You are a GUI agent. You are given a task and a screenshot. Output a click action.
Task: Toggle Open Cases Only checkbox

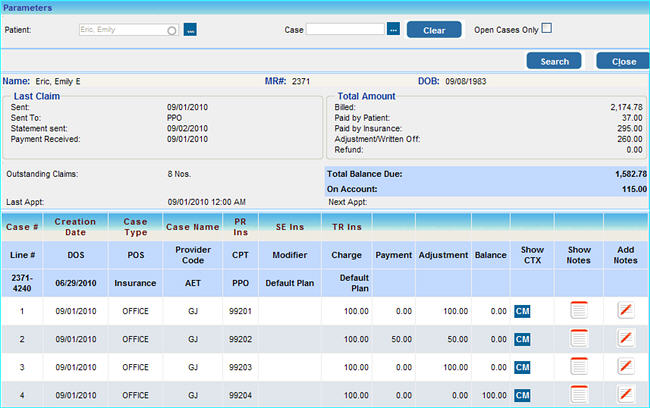tap(547, 28)
